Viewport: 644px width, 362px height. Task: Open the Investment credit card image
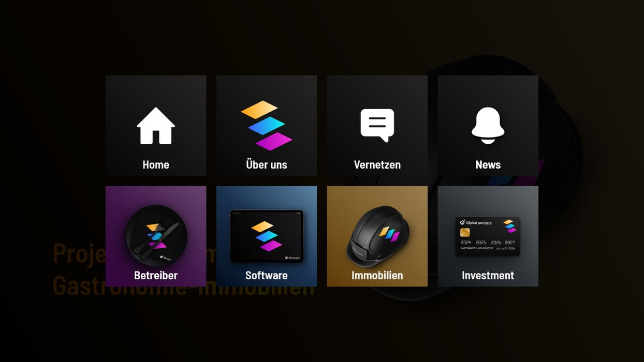(x=488, y=236)
